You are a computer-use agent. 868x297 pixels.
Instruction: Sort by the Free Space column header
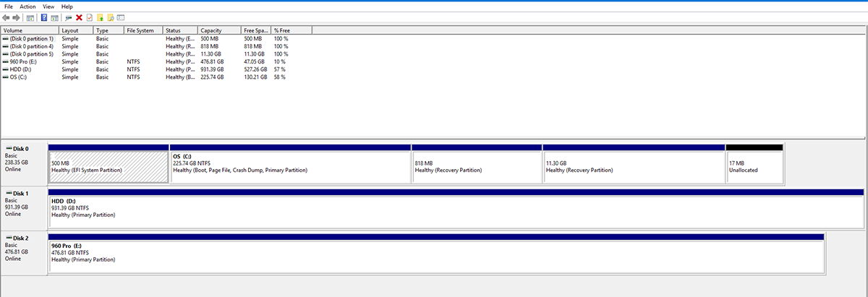[x=257, y=30]
